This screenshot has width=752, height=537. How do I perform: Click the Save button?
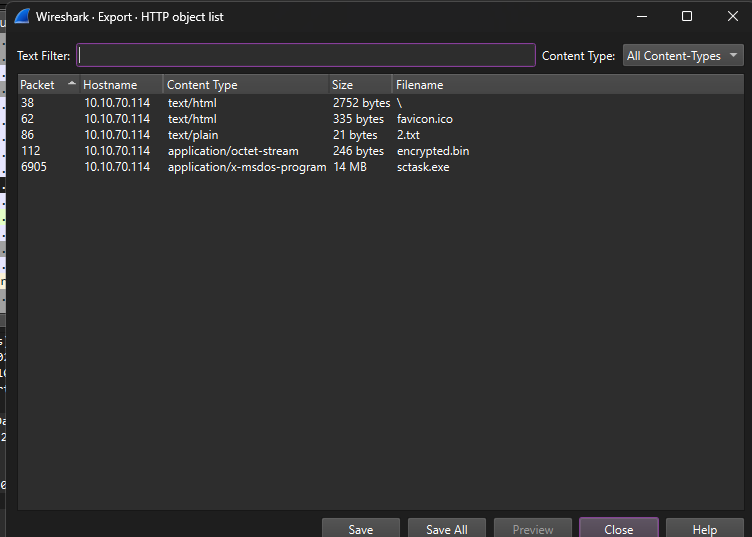(x=361, y=529)
